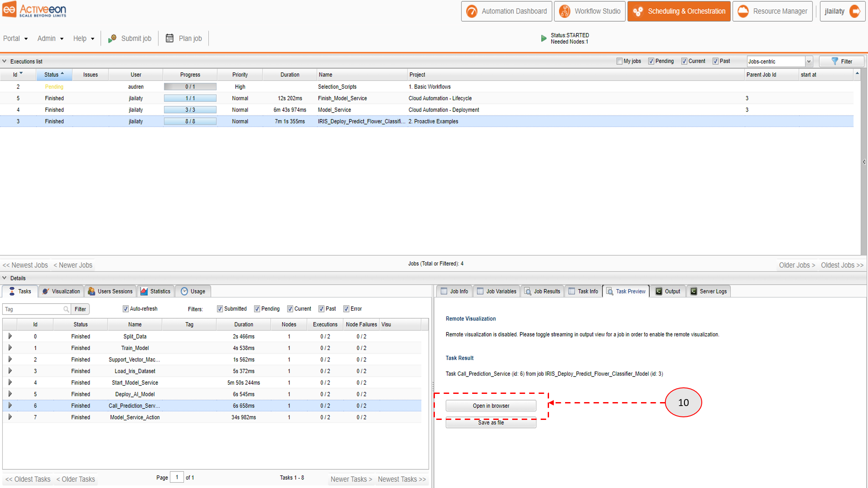
Task: Click progress bar 3 / 3 of Model_Service
Action: (190, 110)
